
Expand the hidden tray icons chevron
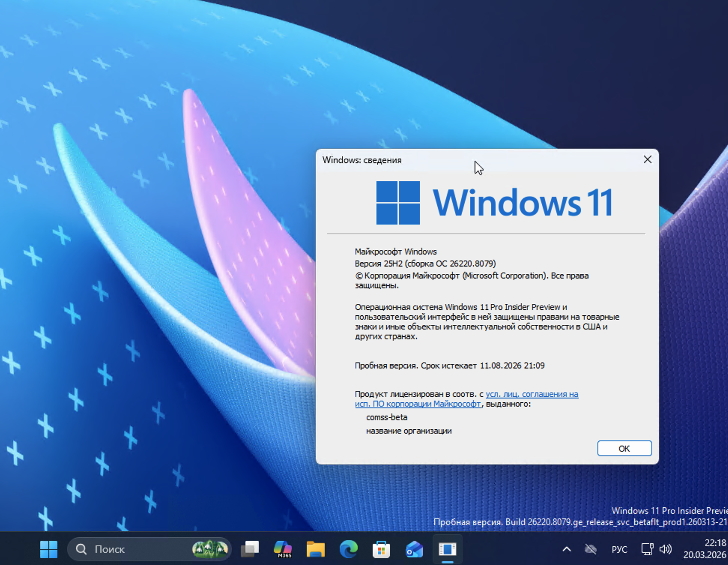click(x=567, y=549)
